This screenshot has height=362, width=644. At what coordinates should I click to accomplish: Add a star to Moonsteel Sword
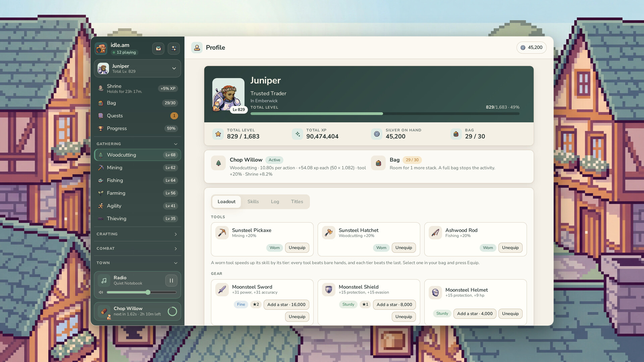coord(286,305)
